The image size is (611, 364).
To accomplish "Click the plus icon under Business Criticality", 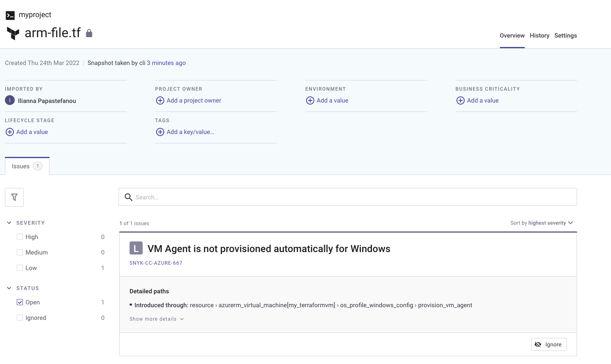I will coord(461,100).
